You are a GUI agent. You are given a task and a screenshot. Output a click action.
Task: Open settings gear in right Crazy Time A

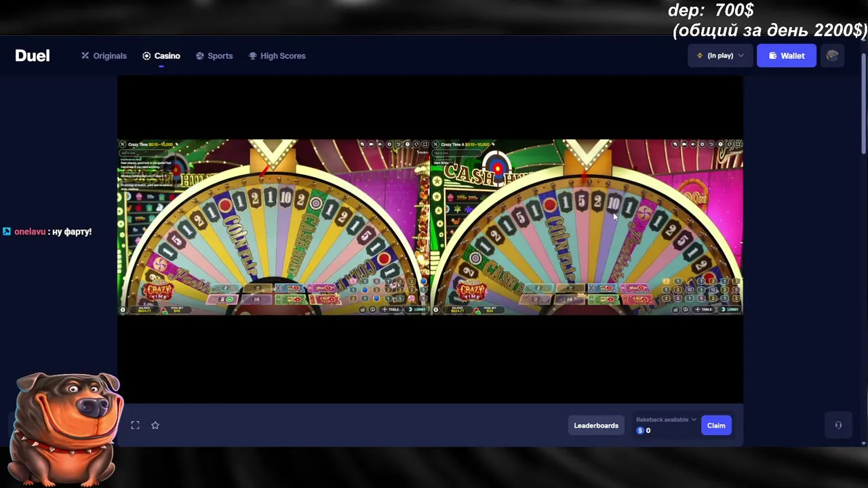point(702,144)
